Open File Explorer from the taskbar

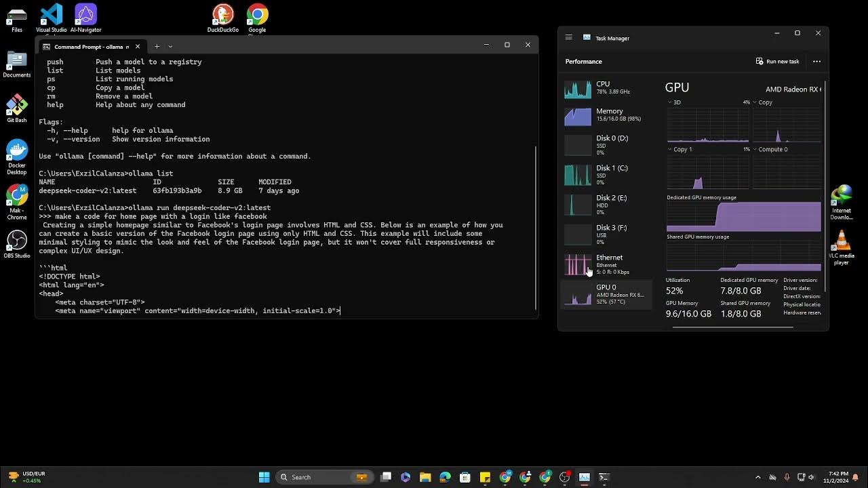click(425, 477)
